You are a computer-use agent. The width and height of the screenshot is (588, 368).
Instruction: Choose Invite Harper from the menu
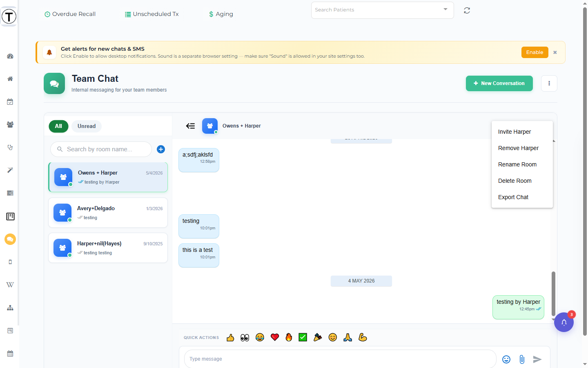522,132
